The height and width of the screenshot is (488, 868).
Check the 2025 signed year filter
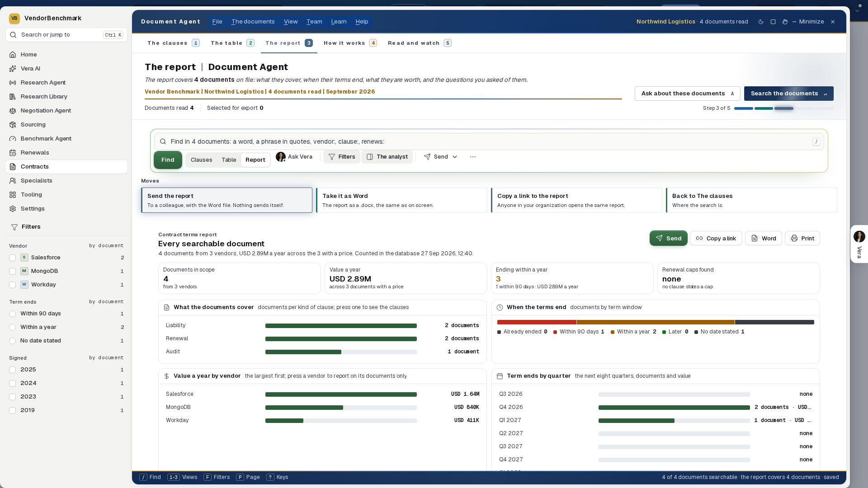pos(13,370)
